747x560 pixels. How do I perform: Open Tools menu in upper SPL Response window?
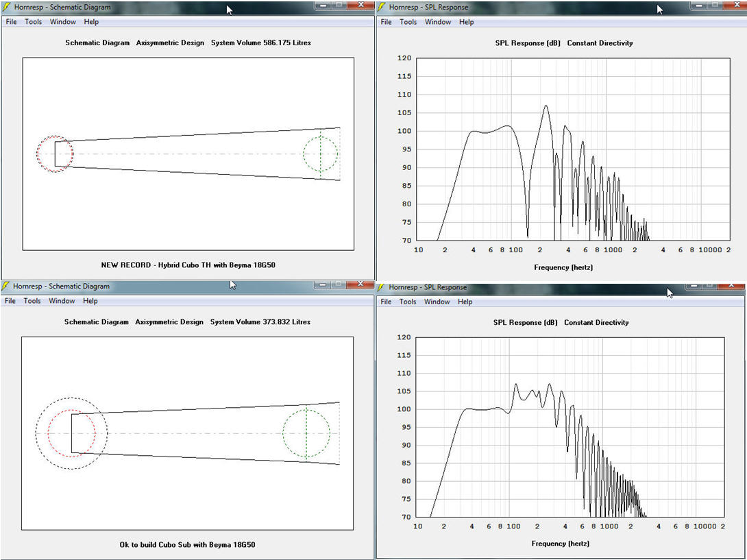(x=408, y=22)
